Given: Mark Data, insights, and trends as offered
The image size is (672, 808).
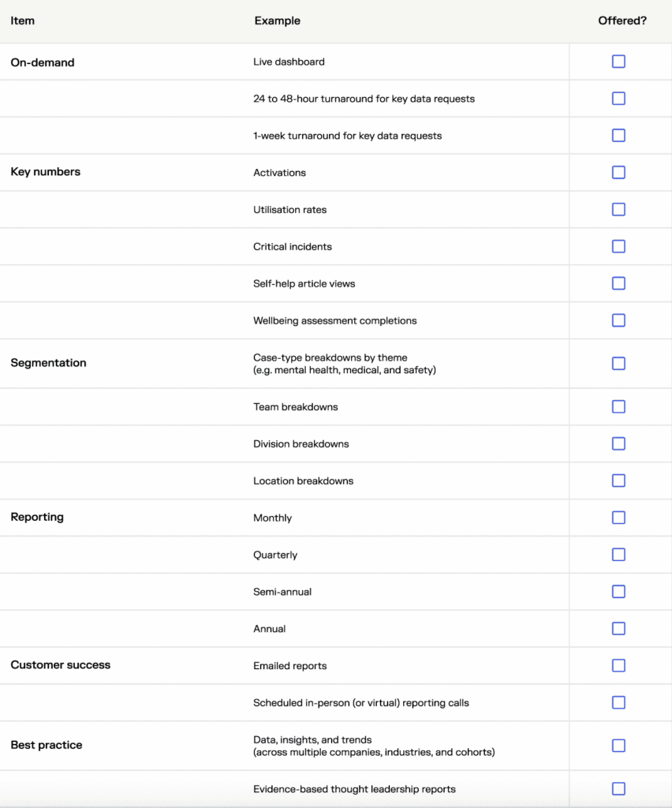Looking at the screenshot, I should coord(618,746).
